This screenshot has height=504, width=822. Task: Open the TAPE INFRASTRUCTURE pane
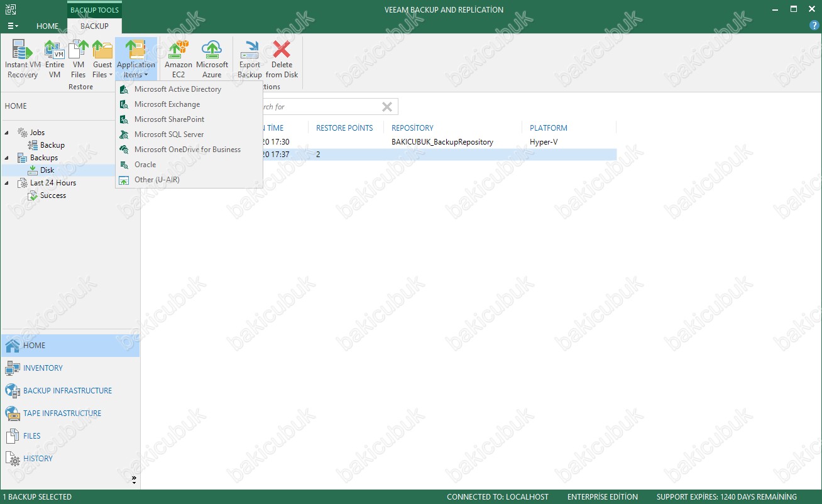pyautogui.click(x=70, y=414)
